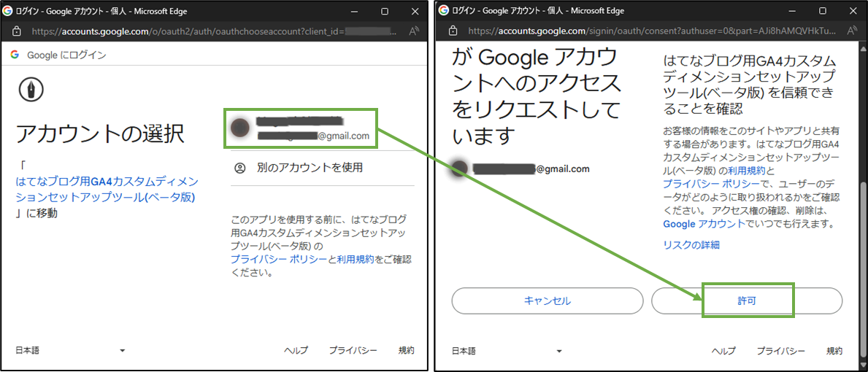Screen dimensions: 868x372
Task: Open 利用規約 link in left window
Action: click(356, 259)
